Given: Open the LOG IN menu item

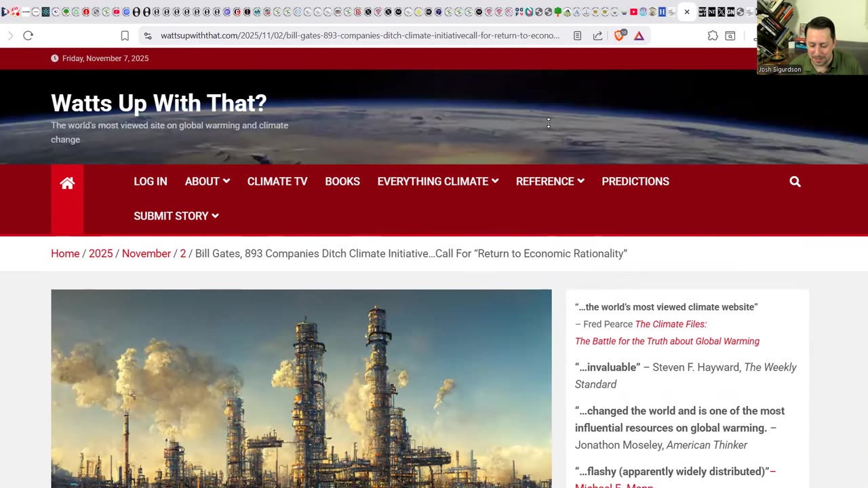Looking at the screenshot, I should [151, 182].
